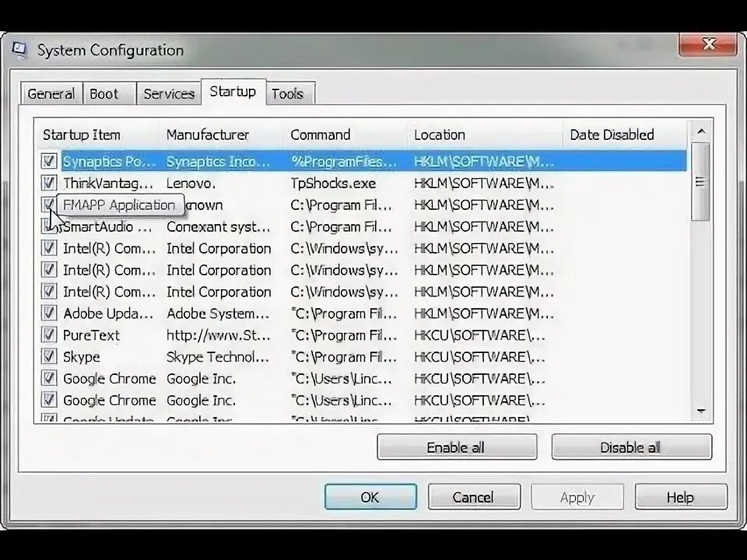The height and width of the screenshot is (560, 747).
Task: Toggle the ThinkVantage startup item checkbox
Action: 48,183
